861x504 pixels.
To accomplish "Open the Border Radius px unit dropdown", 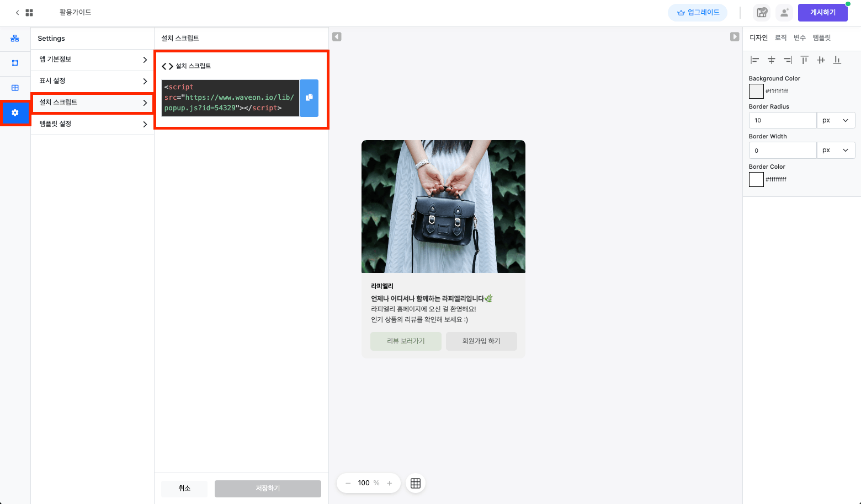I will click(x=836, y=120).
